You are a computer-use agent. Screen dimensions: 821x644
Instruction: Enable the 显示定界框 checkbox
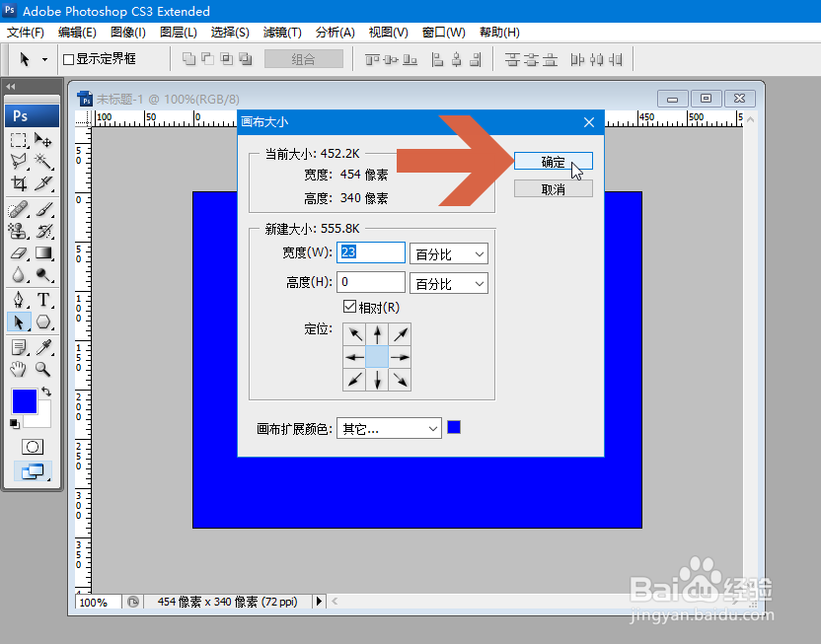(x=68, y=59)
